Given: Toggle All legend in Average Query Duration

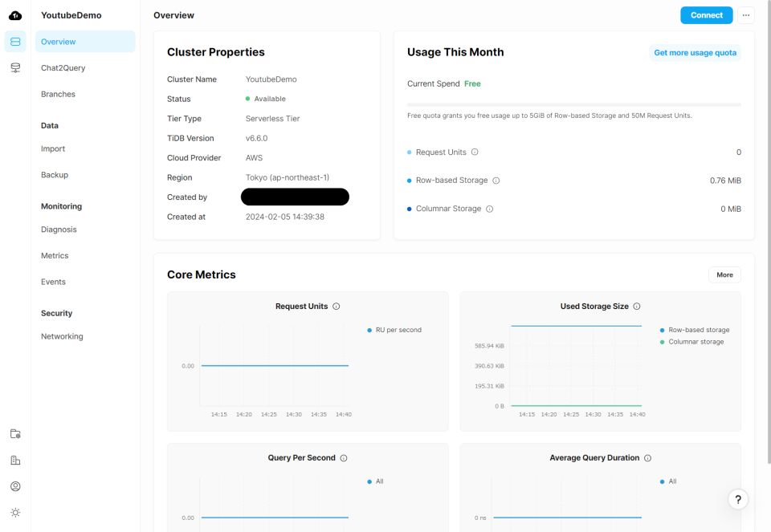Looking at the screenshot, I should pos(668,481).
